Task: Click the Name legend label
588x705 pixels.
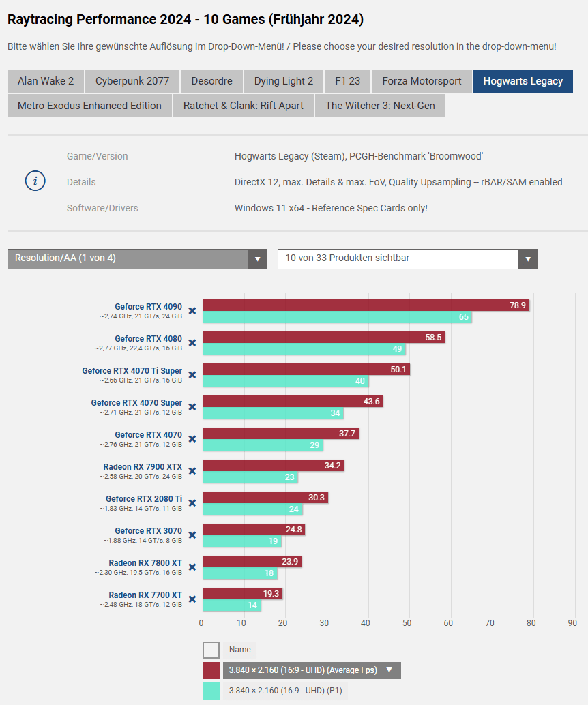Action: (x=240, y=650)
